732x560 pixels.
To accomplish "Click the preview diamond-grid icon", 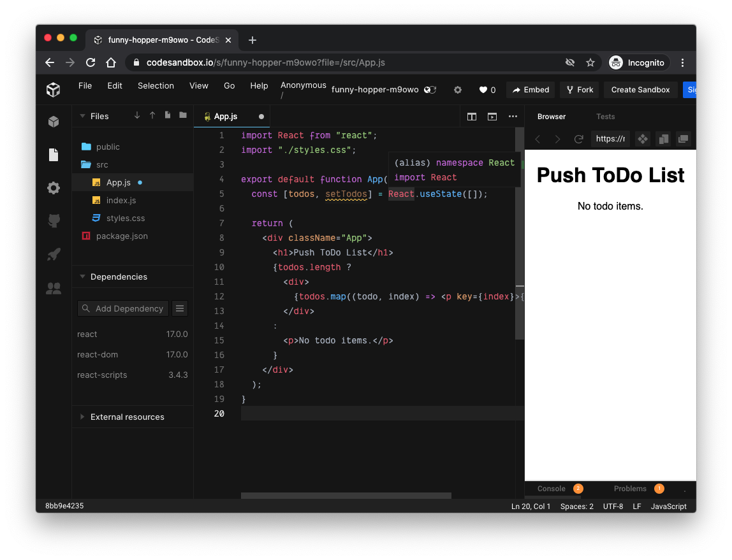I will [x=643, y=139].
